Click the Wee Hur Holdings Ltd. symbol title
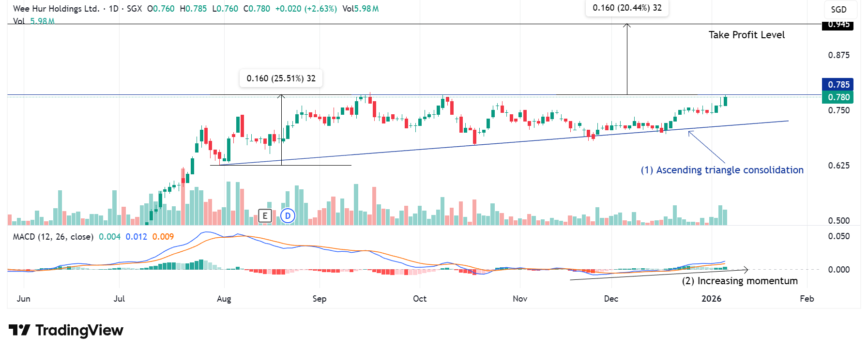 [56, 9]
